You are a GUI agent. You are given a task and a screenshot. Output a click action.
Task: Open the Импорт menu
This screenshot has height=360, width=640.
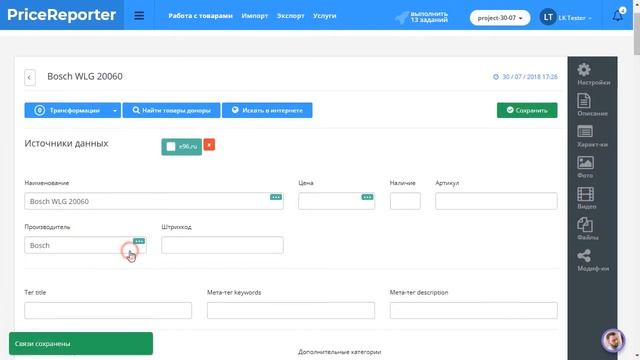(x=255, y=16)
